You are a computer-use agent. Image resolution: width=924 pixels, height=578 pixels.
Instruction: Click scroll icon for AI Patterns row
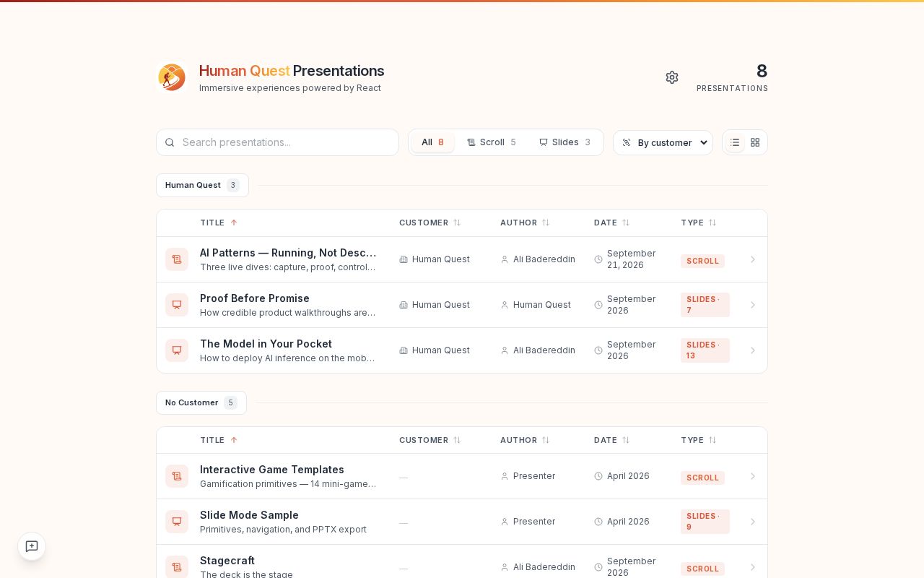[x=177, y=259]
